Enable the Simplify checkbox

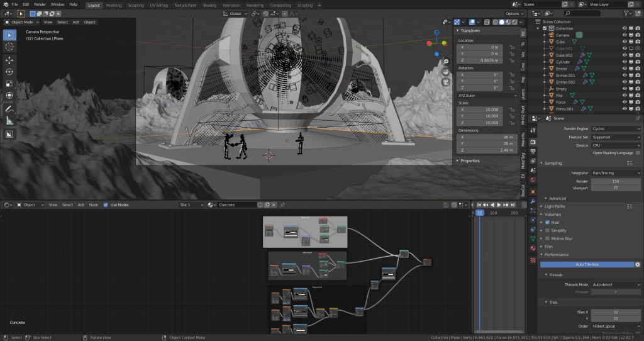[547, 230]
